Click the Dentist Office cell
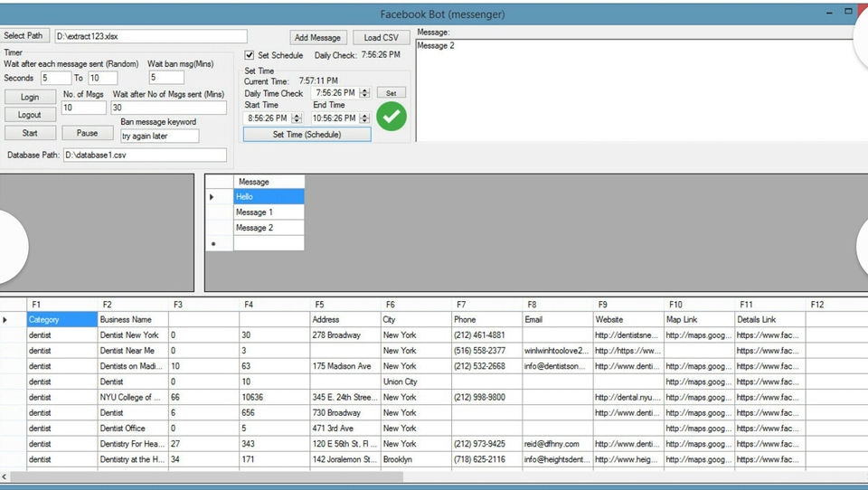Screen dimensions: 868x490 point(133,428)
